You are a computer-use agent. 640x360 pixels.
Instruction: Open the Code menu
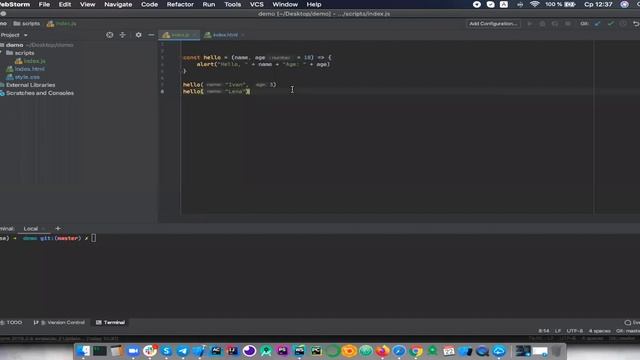point(149,4)
